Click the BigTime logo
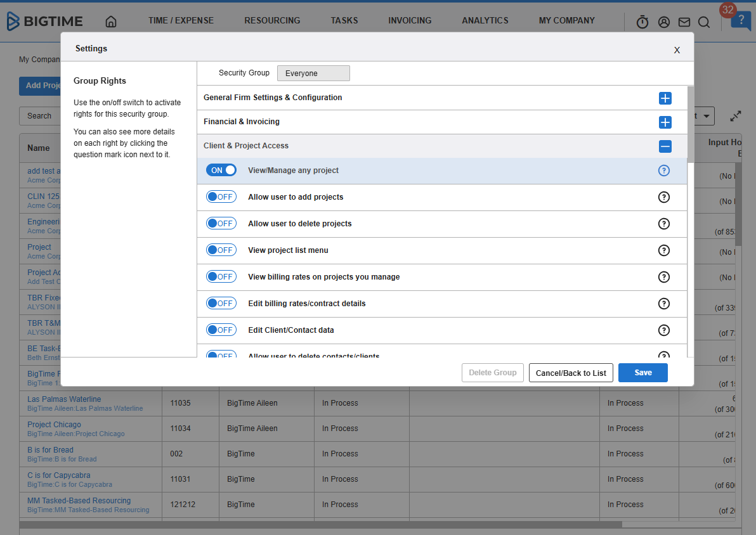756x535 pixels. coord(45,21)
